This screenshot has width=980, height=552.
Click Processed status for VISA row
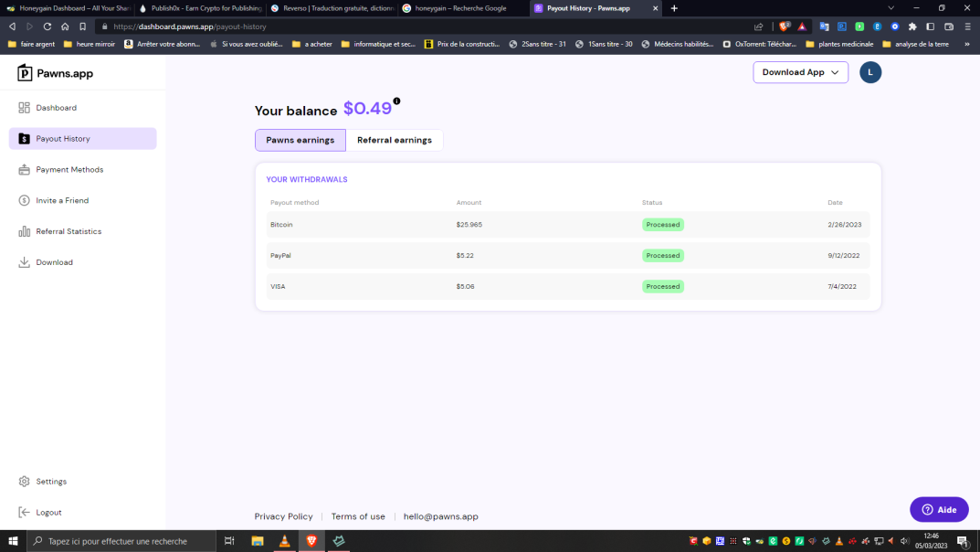662,286
